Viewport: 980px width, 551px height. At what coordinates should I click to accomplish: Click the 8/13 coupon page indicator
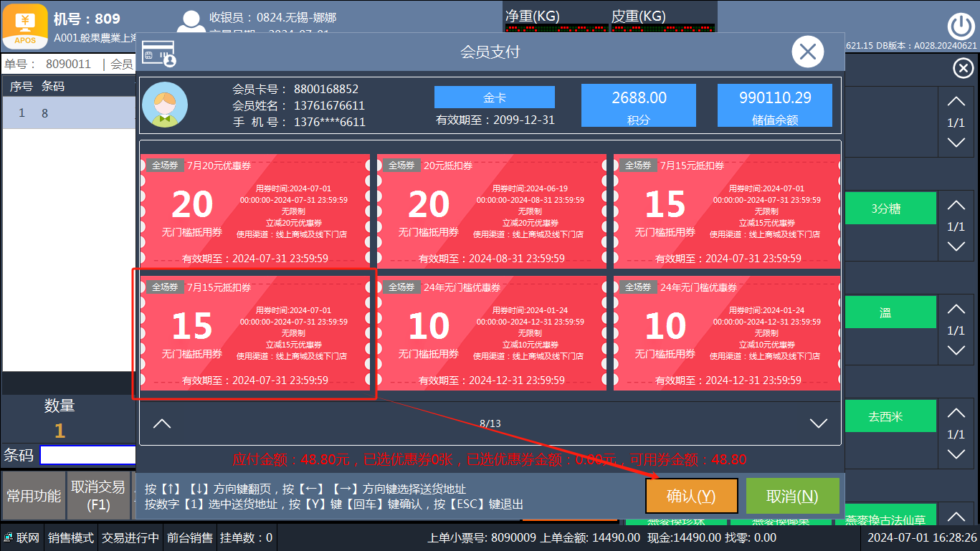[490, 423]
